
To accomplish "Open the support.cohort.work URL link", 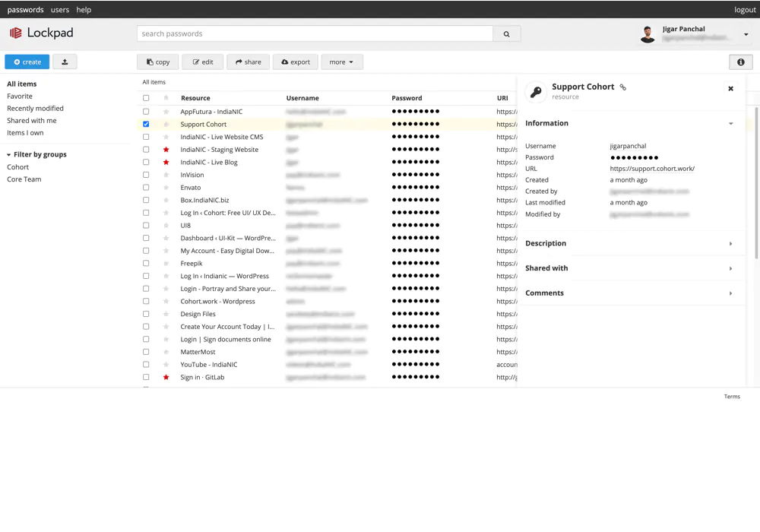I will 652,169.
